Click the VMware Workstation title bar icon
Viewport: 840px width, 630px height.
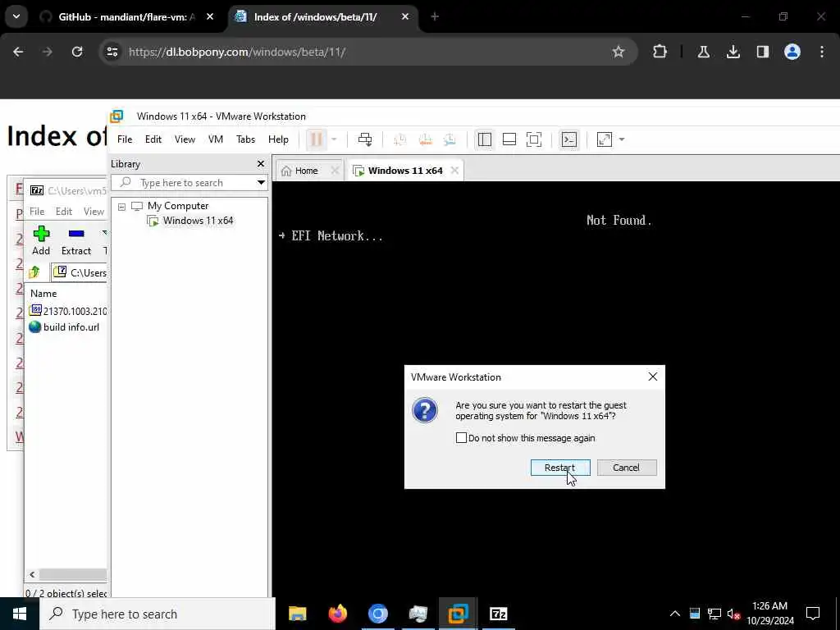116,116
